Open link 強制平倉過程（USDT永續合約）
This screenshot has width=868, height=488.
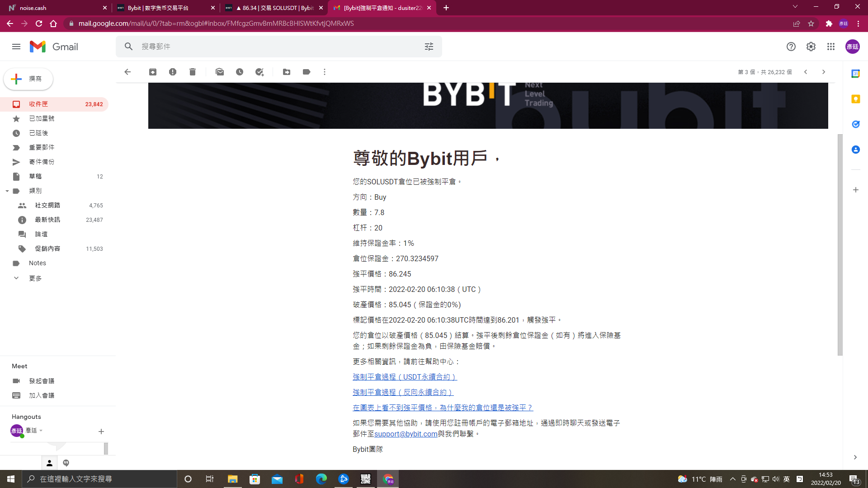(405, 377)
